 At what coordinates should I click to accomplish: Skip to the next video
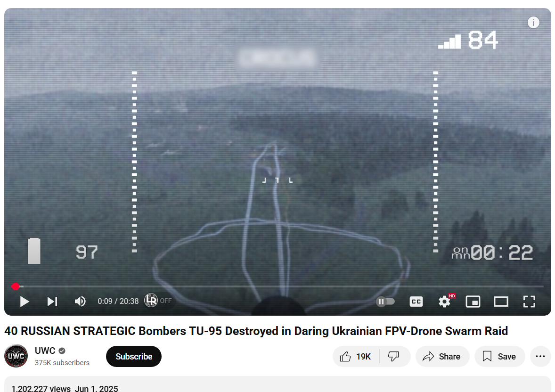pyautogui.click(x=52, y=302)
